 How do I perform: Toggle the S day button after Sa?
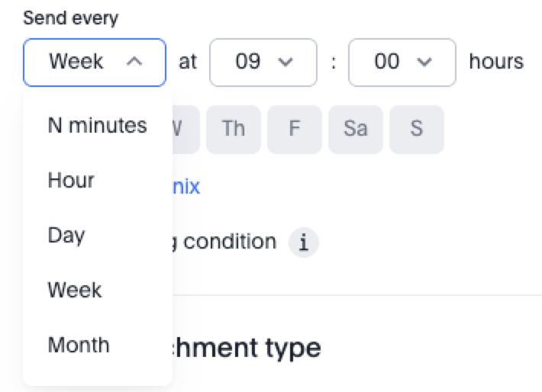coord(416,129)
